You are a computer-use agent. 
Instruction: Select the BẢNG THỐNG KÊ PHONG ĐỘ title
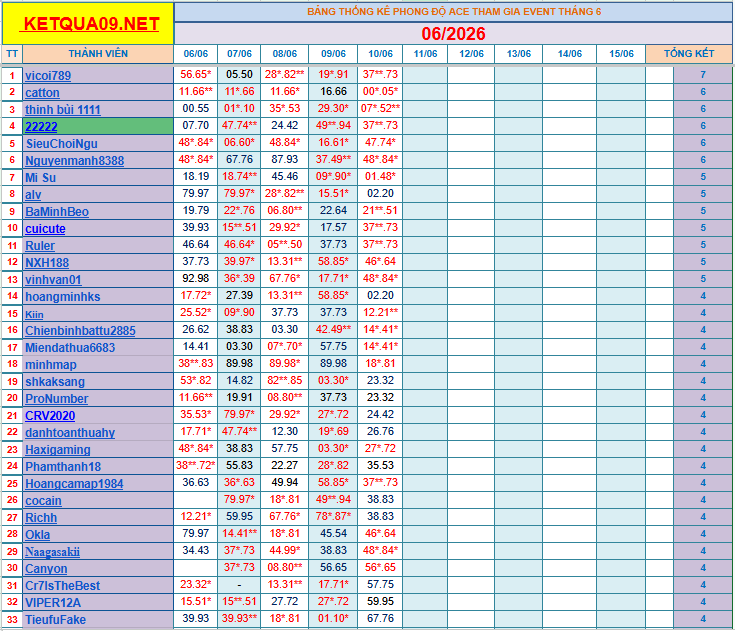click(x=454, y=12)
